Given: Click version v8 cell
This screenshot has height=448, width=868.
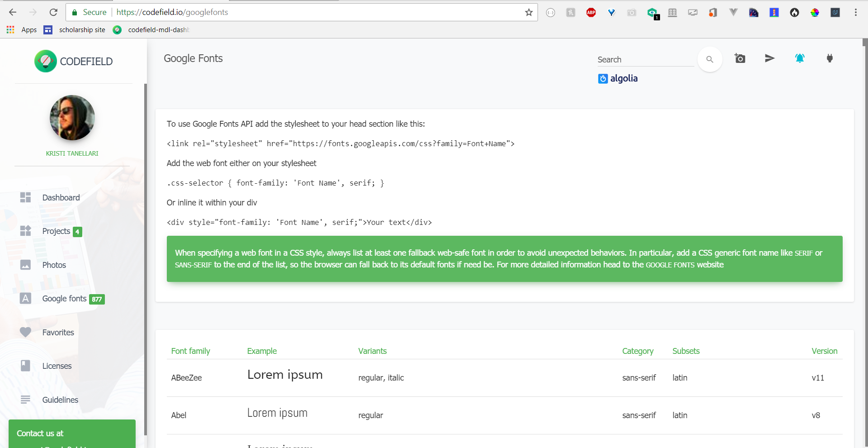Looking at the screenshot, I should click(x=816, y=415).
